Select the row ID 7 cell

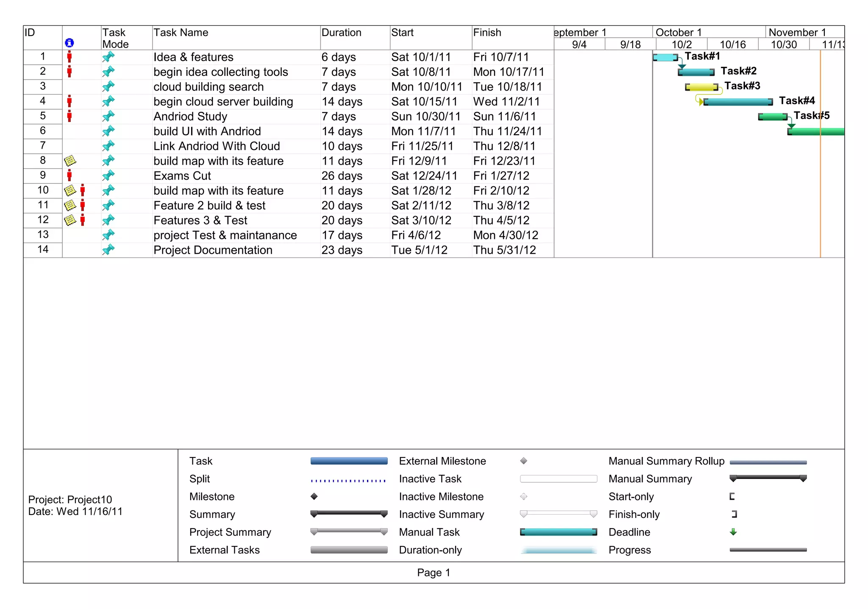43,146
